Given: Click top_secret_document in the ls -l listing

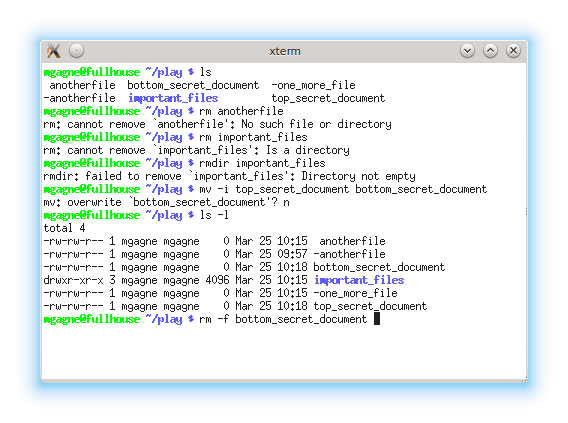Looking at the screenshot, I should 370,306.
